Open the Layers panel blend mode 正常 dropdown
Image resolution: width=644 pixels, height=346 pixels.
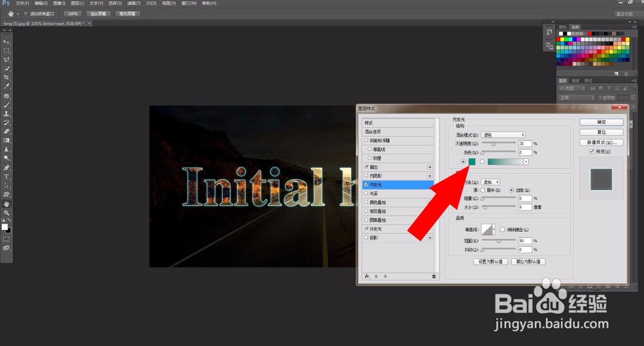point(576,98)
